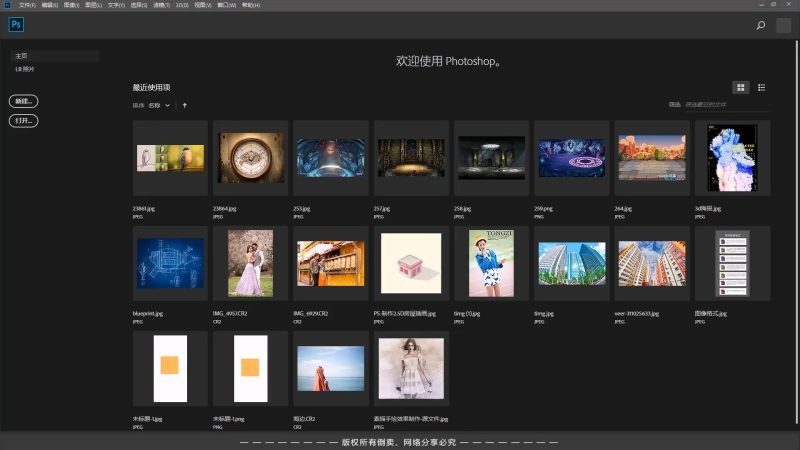Viewport: 800px width, 450px height.
Task: Click the Photoshop Ps home logo
Action: 18,25
